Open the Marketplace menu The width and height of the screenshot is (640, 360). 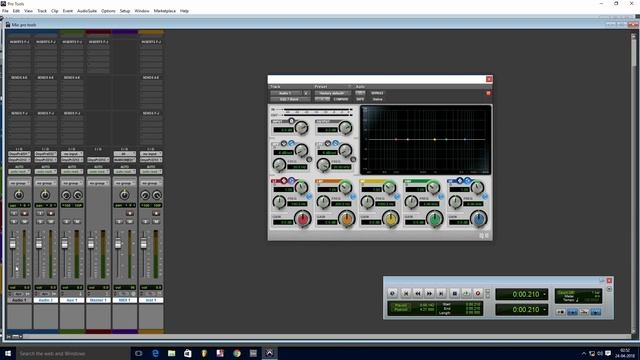(165, 11)
